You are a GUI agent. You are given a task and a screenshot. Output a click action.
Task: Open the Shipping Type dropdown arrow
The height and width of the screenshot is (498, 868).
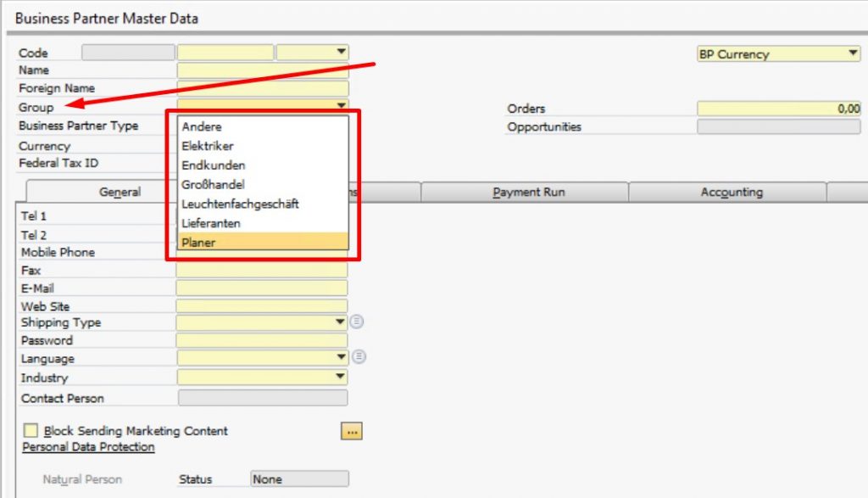[339, 322]
